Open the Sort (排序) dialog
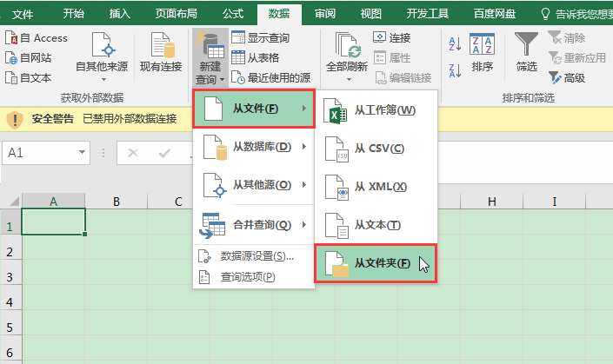Image resolution: width=613 pixels, height=364 pixels. point(482,52)
